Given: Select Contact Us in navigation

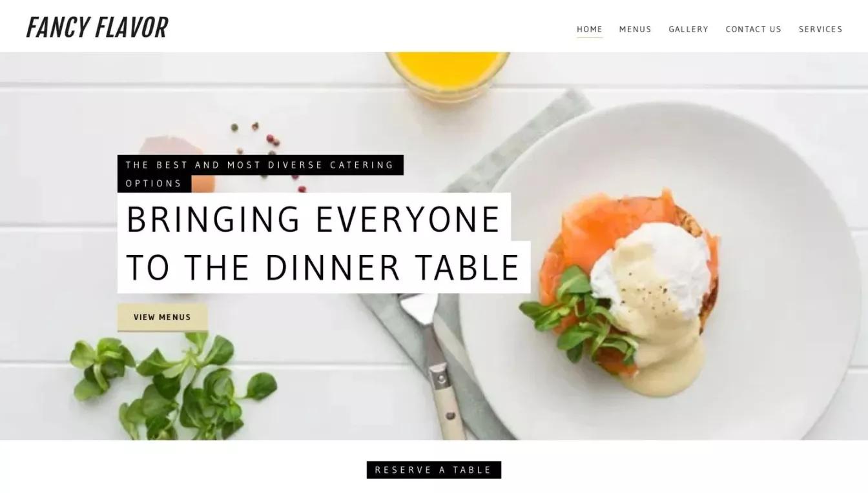Looking at the screenshot, I should [x=754, y=29].
